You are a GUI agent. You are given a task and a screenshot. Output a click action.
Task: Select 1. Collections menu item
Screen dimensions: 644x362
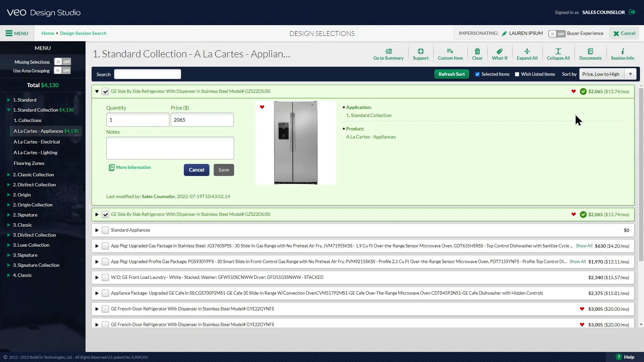[28, 120]
